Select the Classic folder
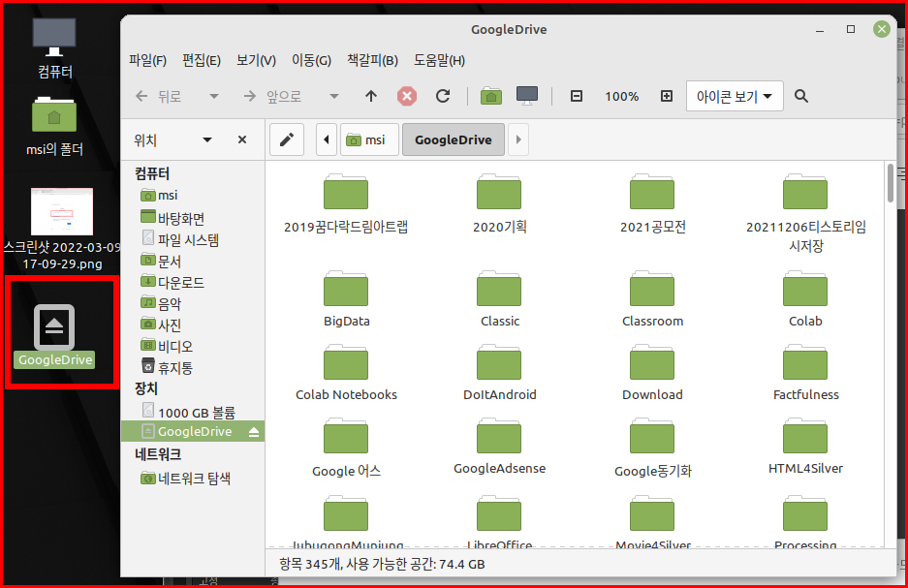This screenshot has width=908, height=588. click(500, 299)
